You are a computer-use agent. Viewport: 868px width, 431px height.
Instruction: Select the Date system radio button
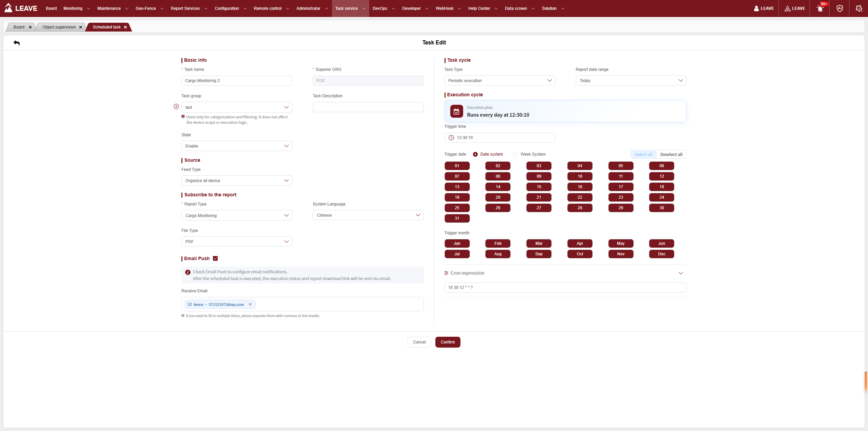click(x=475, y=154)
